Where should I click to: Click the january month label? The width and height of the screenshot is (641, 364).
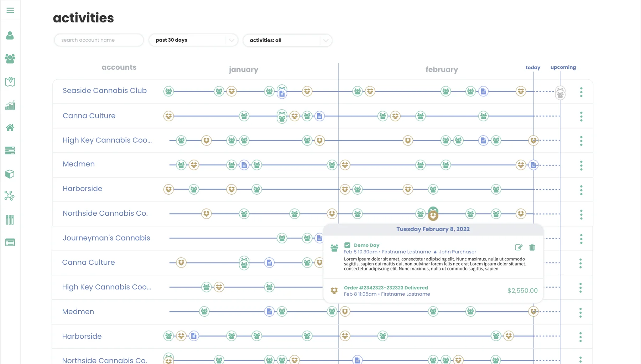(x=244, y=69)
